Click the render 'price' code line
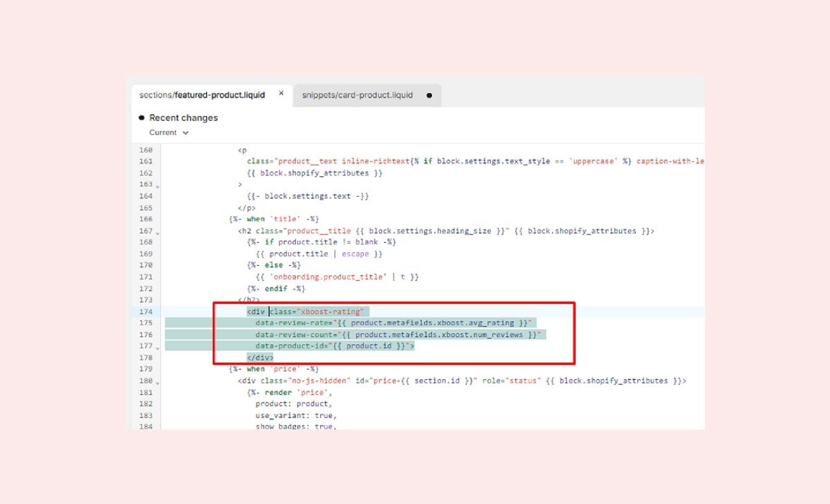 [289, 392]
